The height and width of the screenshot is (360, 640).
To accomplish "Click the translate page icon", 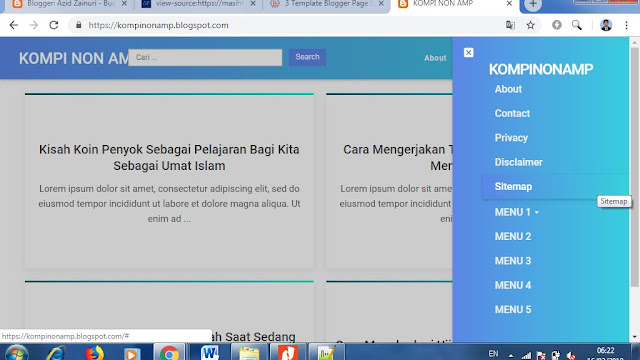I will click(x=510, y=25).
